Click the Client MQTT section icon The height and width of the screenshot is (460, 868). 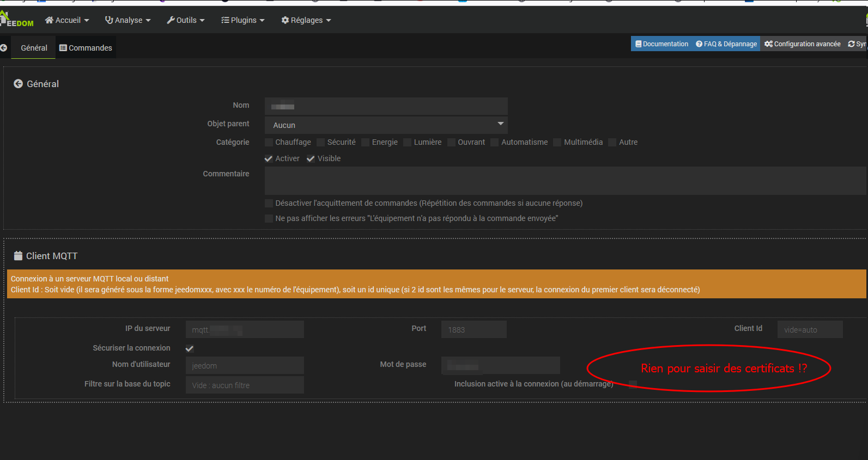coord(18,256)
